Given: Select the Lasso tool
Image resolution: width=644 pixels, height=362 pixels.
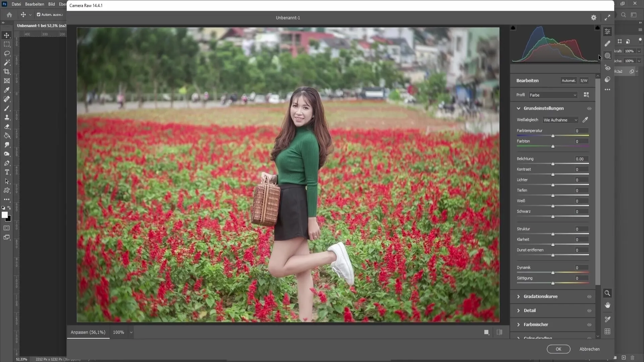Looking at the screenshot, I should pyautogui.click(x=7, y=53).
